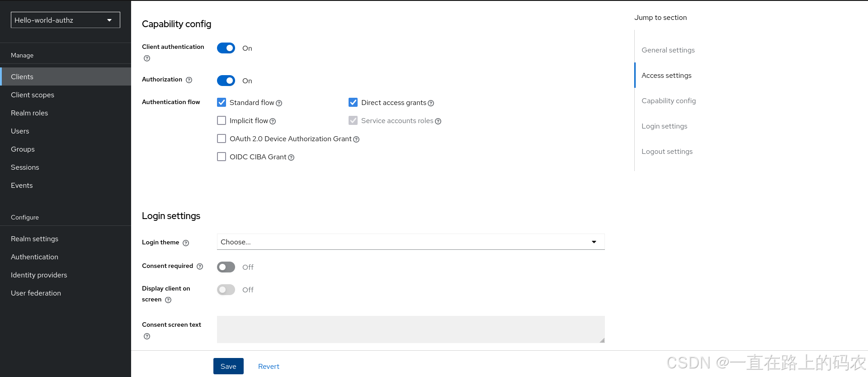Screen dimensions: 868x377
Task: Click the 'Login settings' heading
Action: 171,216
